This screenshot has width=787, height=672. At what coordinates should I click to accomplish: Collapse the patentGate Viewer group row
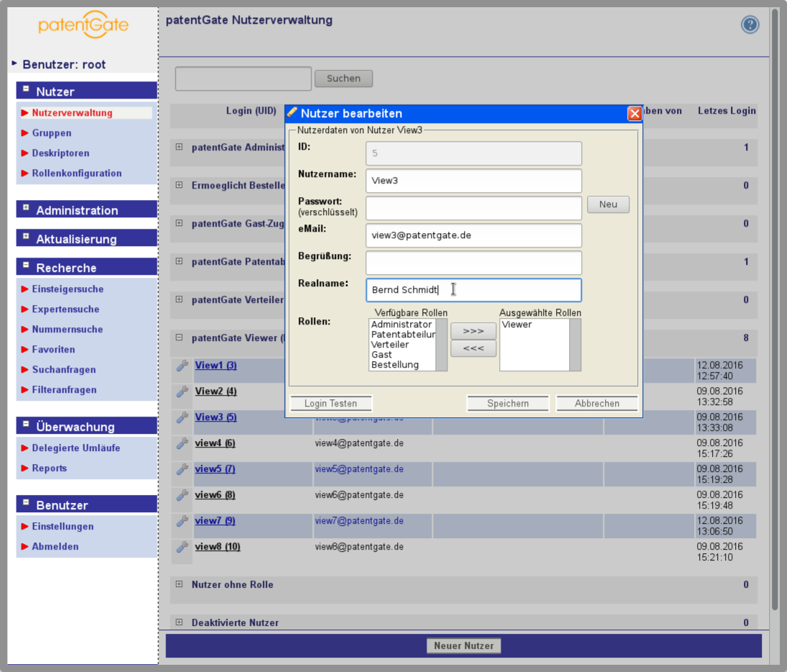coord(179,337)
